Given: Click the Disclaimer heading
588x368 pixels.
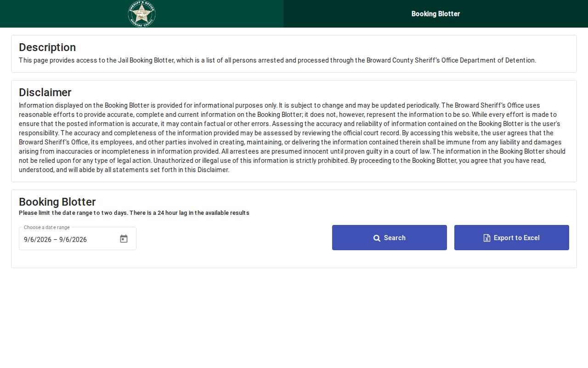Looking at the screenshot, I should pos(45,92).
